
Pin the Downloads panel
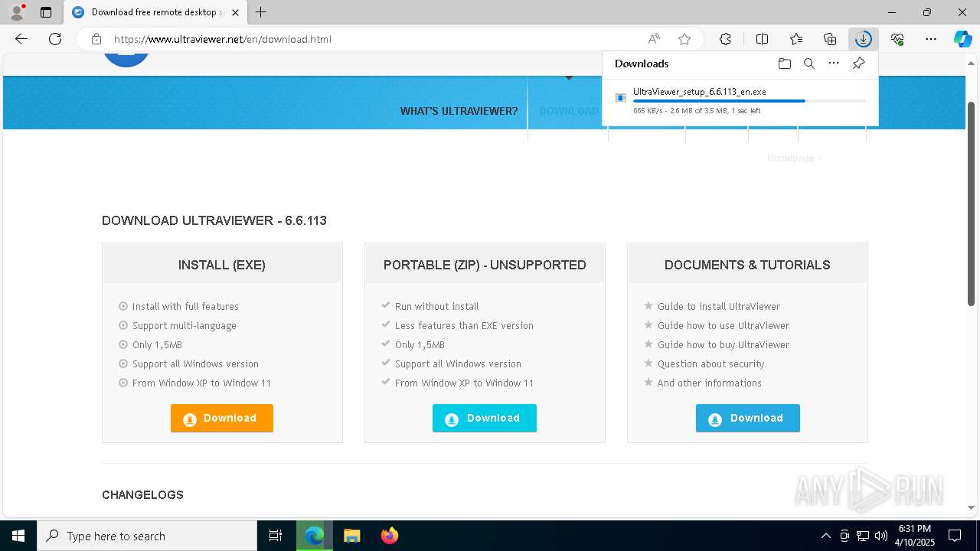(858, 64)
